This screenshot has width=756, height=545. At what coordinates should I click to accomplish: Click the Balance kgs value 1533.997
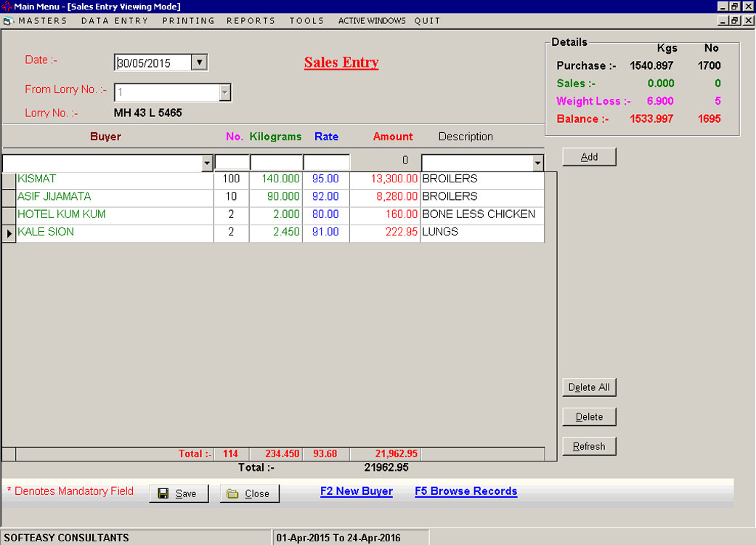point(651,119)
